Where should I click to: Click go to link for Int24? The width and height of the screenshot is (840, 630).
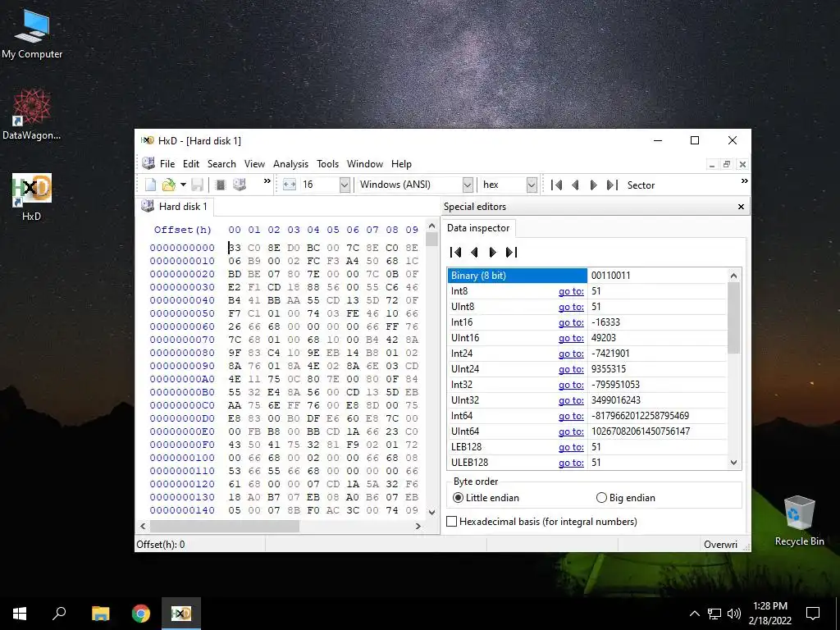(x=571, y=354)
